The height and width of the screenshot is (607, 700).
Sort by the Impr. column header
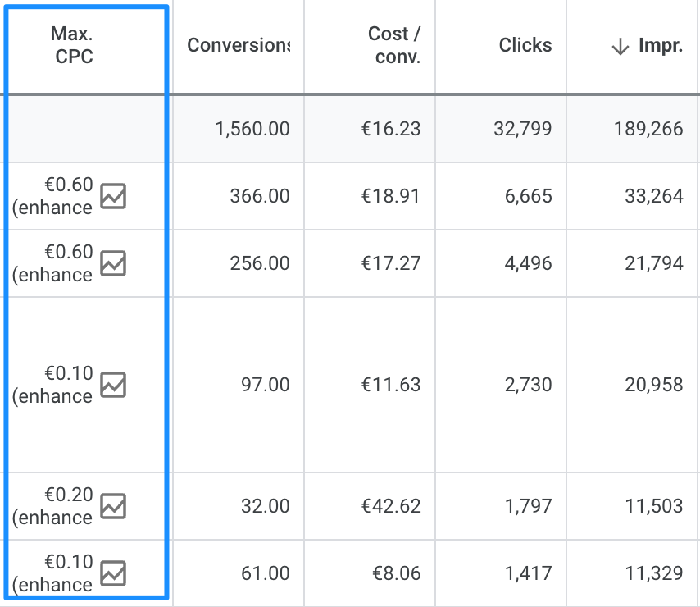[x=661, y=45]
